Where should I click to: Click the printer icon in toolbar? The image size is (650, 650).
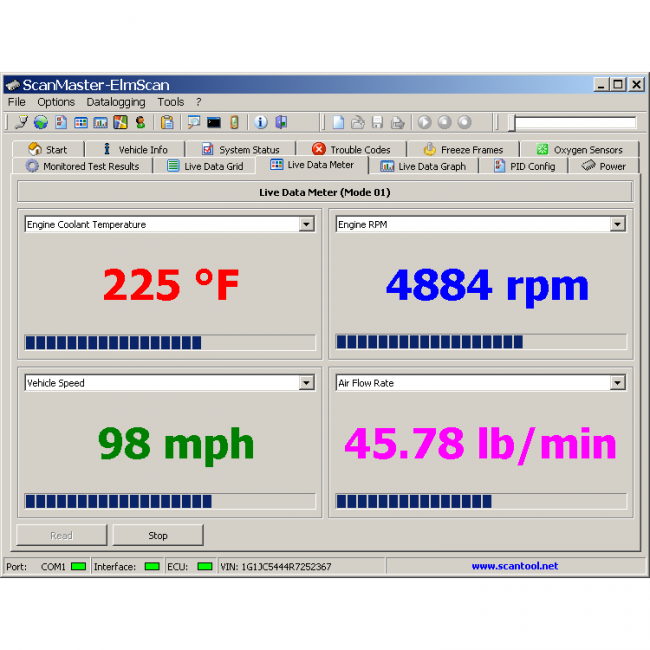tap(397, 123)
